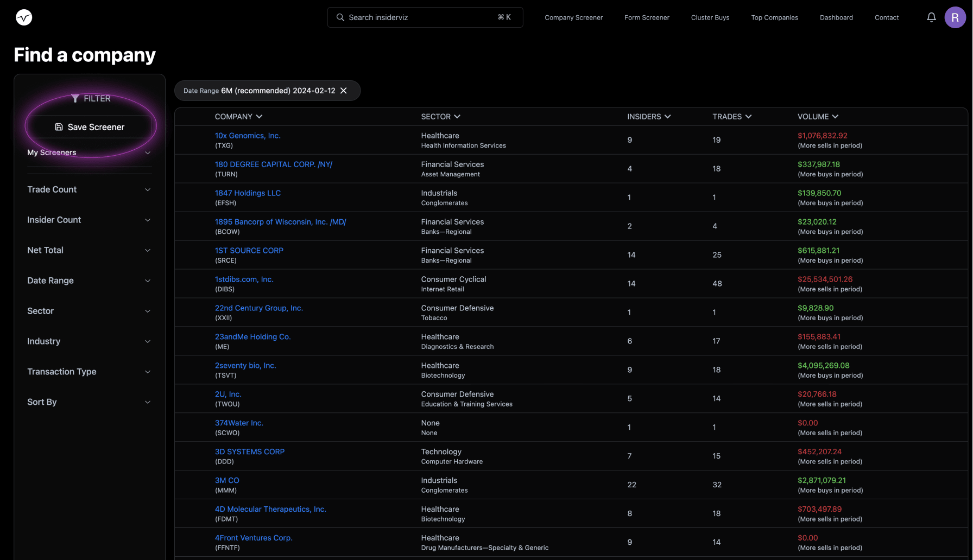This screenshot has height=560, width=973.
Task: Click the Computer Hardware industry text
Action: click(x=452, y=462)
